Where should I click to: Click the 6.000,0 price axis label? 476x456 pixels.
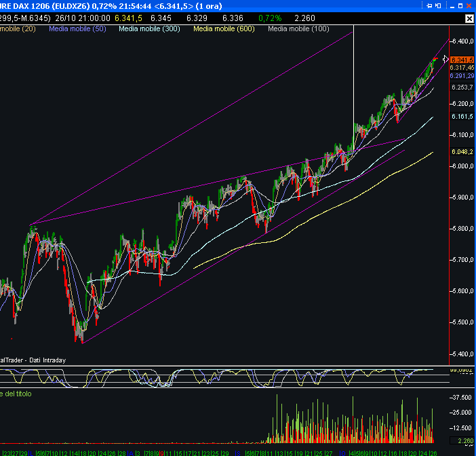tap(462, 166)
